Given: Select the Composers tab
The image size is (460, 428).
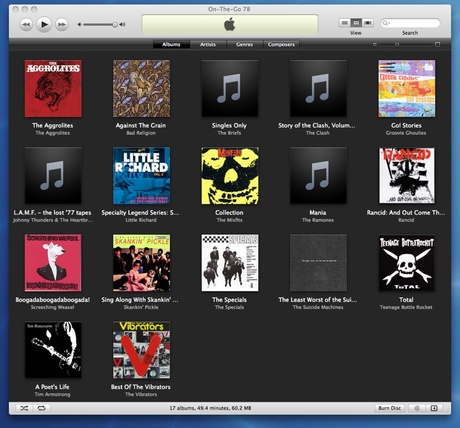Looking at the screenshot, I should [x=281, y=44].
